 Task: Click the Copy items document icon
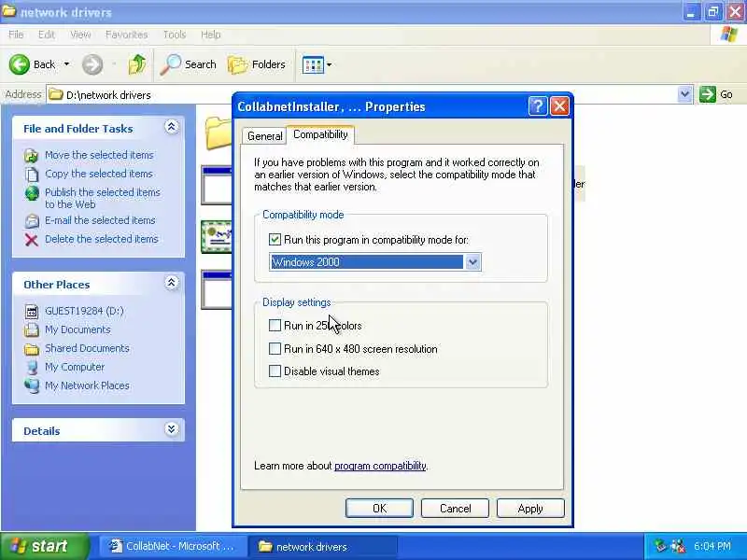click(32, 175)
